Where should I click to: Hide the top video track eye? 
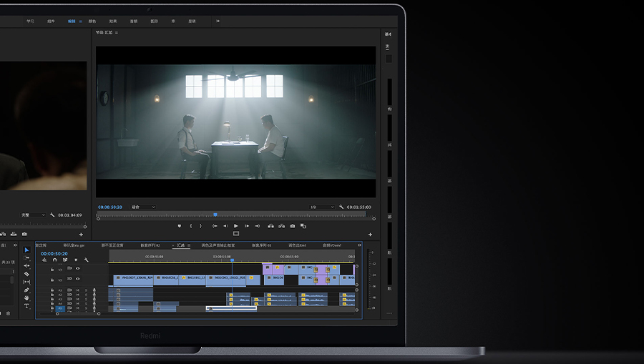[x=77, y=268]
